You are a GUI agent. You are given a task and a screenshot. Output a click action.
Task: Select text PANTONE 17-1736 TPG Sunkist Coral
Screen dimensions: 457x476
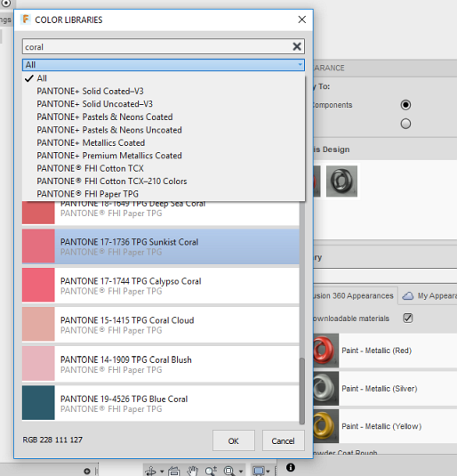click(129, 242)
